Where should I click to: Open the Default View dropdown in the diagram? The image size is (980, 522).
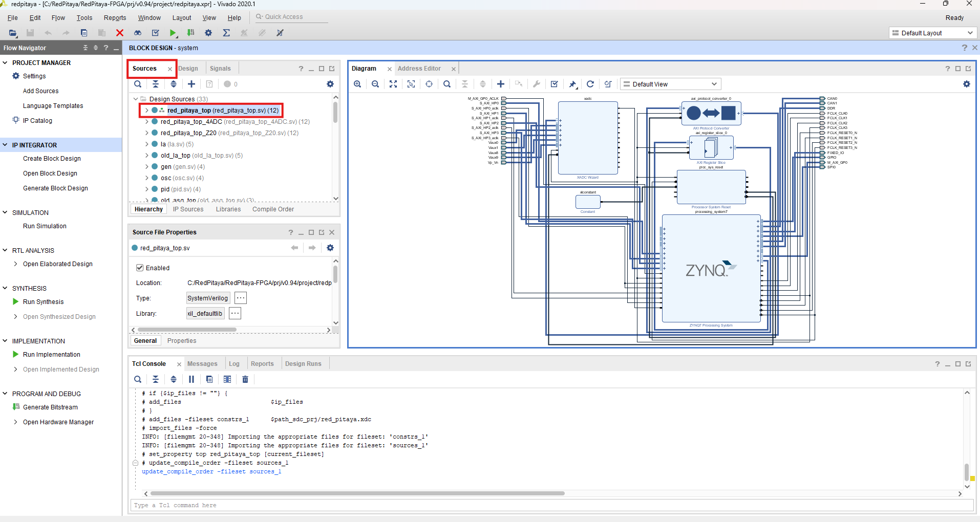[x=671, y=84]
